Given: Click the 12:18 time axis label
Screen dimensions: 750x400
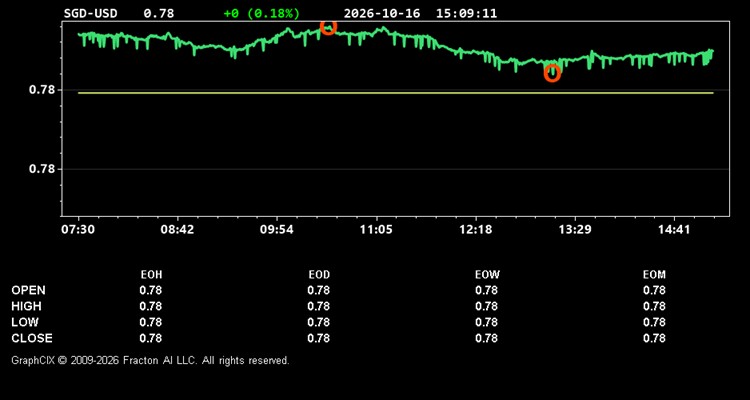Looking at the screenshot, I should point(475,230).
